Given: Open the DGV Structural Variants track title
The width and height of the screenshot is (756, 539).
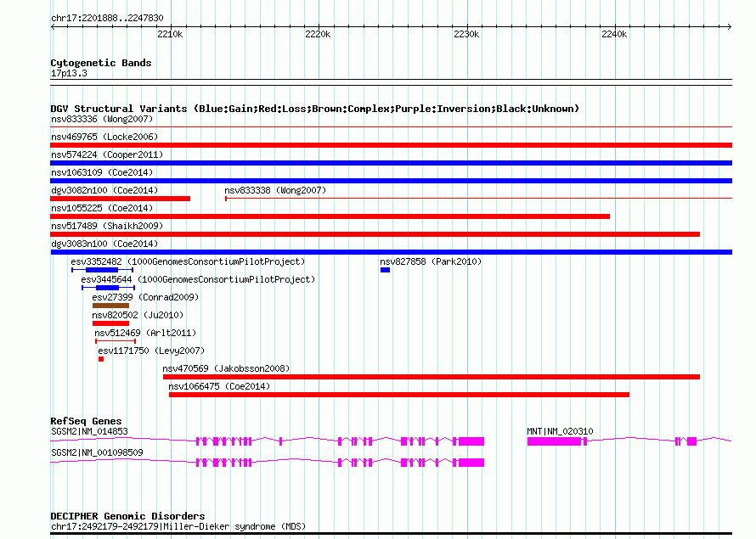Looking at the screenshot, I should tap(315, 109).
